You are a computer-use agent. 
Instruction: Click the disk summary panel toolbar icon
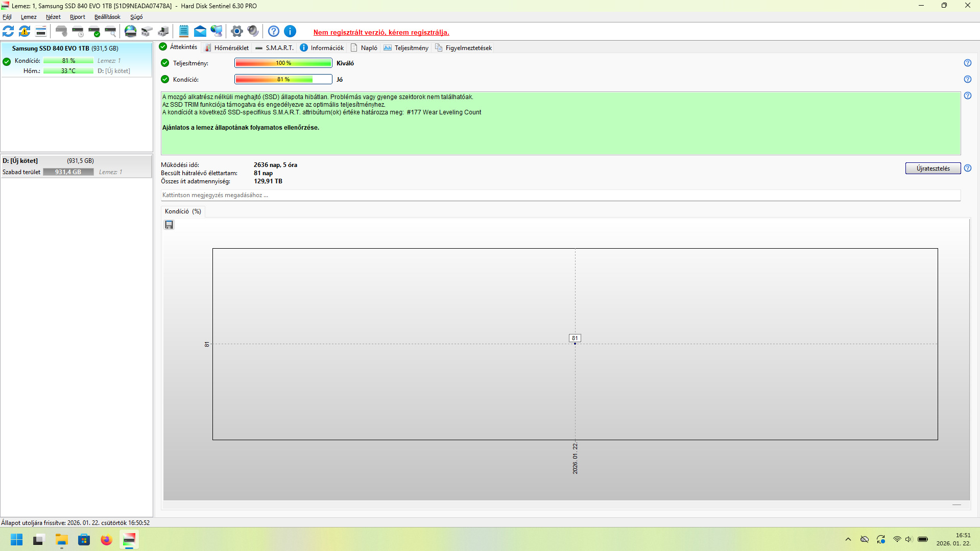click(41, 32)
